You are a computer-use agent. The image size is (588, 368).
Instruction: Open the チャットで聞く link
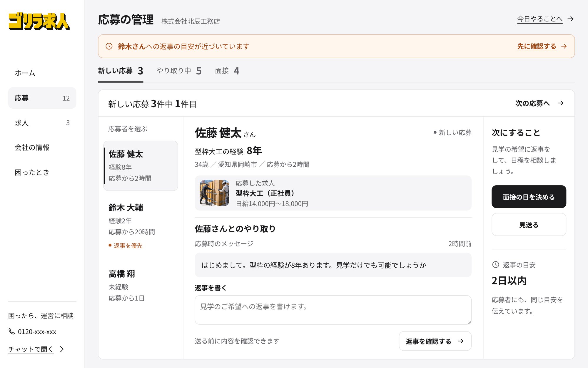click(31, 349)
